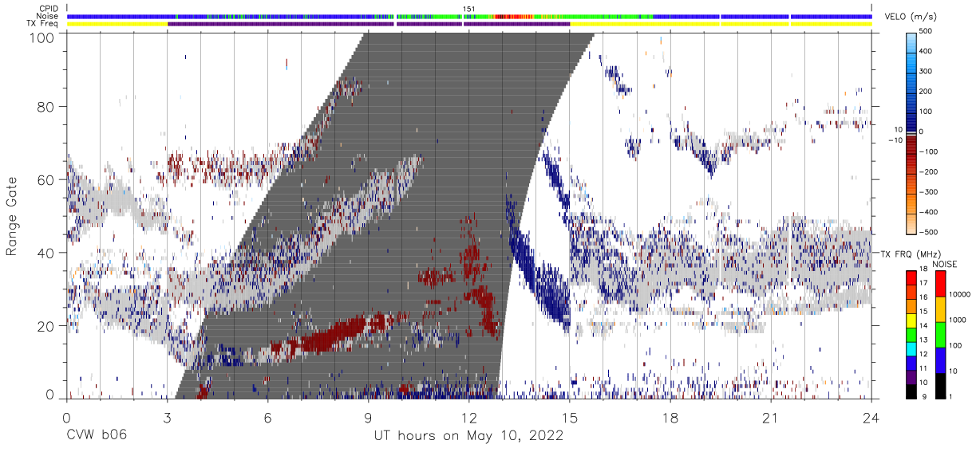This screenshot has height=452, width=980.
Task: Click the TX FRQ (MHz) legend title
Action: click(x=911, y=254)
